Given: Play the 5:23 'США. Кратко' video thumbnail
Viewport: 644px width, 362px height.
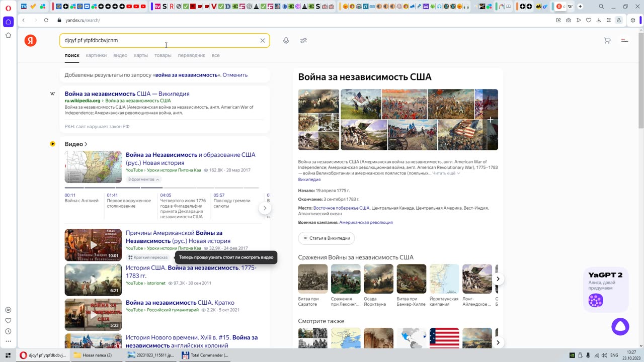Looking at the screenshot, I should pyautogui.click(x=93, y=315).
